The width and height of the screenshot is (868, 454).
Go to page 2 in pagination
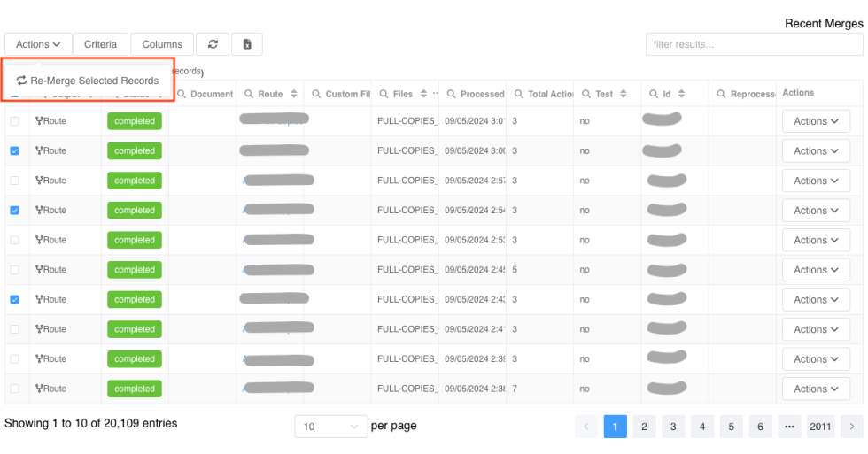pyautogui.click(x=644, y=427)
